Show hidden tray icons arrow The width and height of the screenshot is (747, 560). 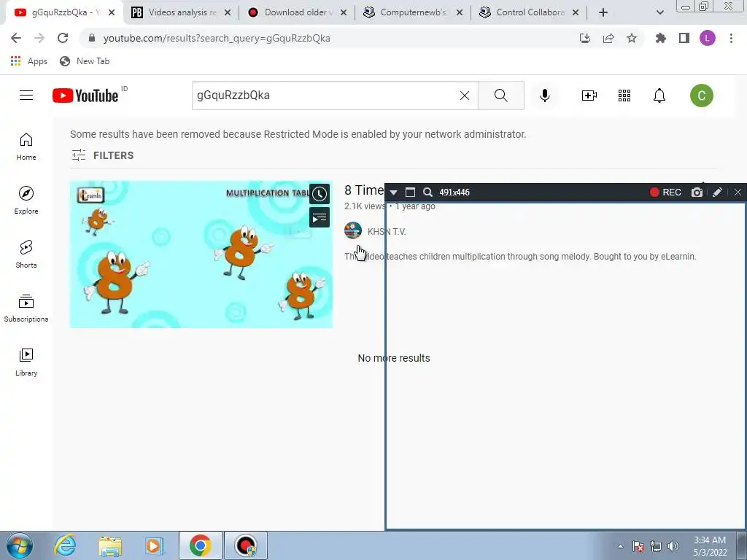tap(620, 546)
